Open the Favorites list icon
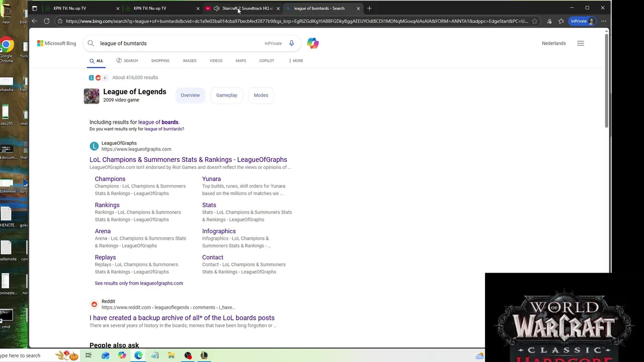This screenshot has height=362, width=644. click(x=561, y=21)
